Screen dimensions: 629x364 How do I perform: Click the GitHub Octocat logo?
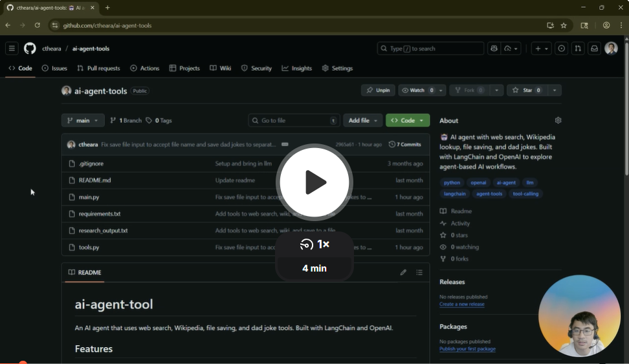pos(30,48)
